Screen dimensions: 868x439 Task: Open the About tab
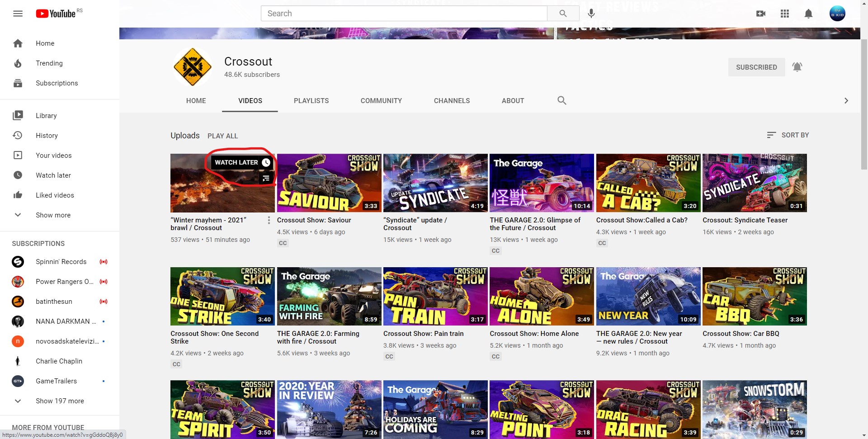pos(513,101)
